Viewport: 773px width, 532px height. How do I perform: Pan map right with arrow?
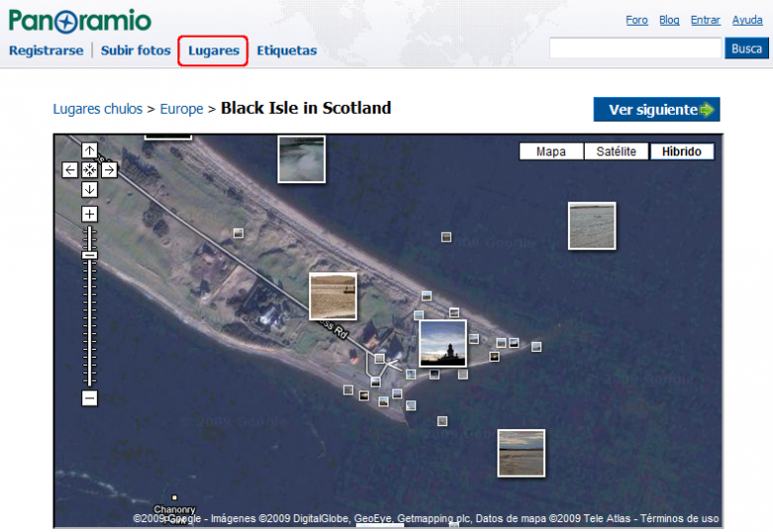point(109,170)
